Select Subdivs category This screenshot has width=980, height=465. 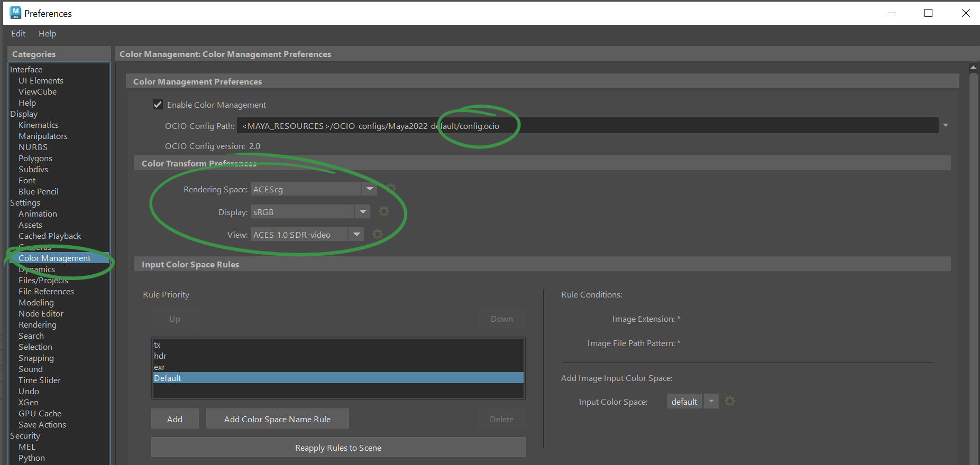click(x=33, y=169)
